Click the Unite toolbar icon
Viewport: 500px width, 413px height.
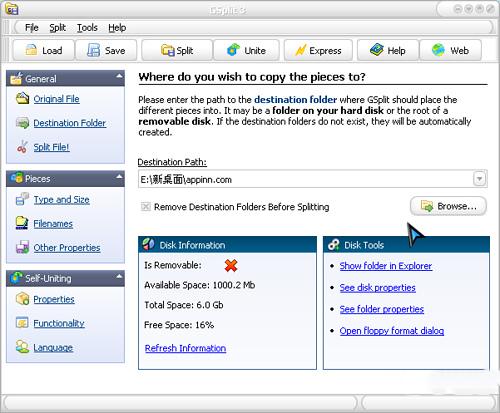tap(233, 50)
